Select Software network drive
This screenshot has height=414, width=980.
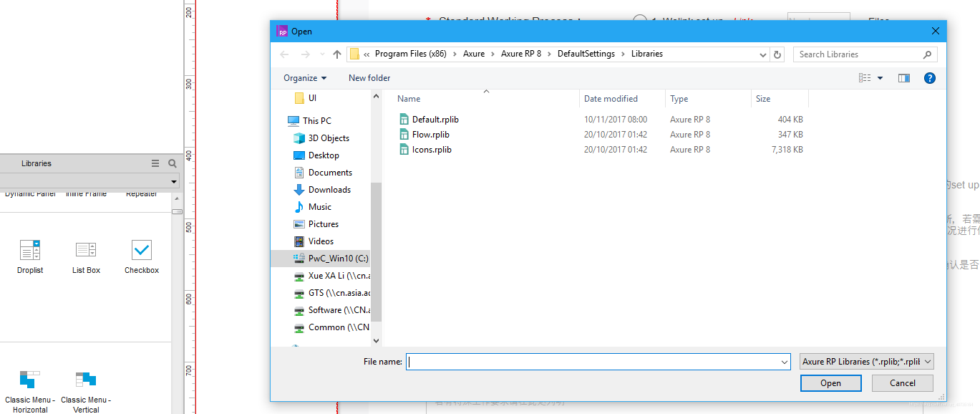tap(331, 310)
